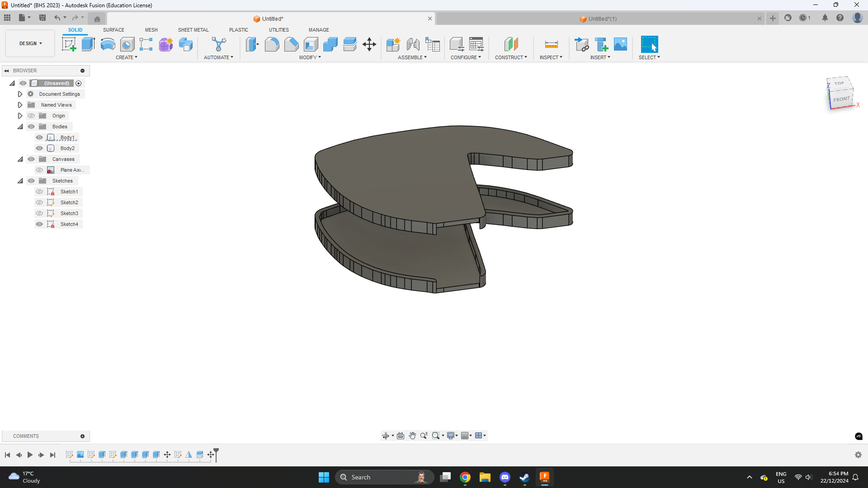868x488 pixels.
Task: Click the Undo arrow
Action: (x=57, y=18)
